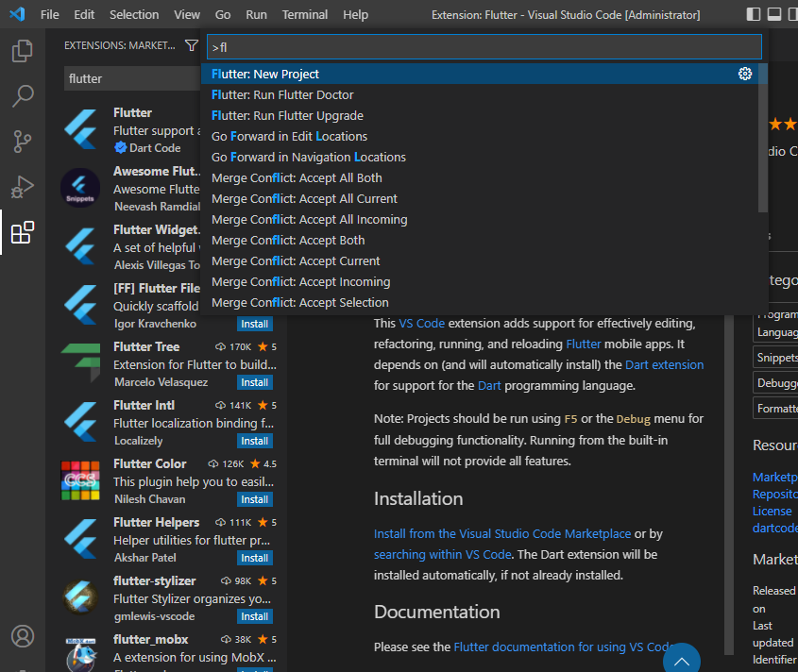The height and width of the screenshot is (672, 798).
Task: Choose Merge Conflict: Accept Selection
Action: 479,303
